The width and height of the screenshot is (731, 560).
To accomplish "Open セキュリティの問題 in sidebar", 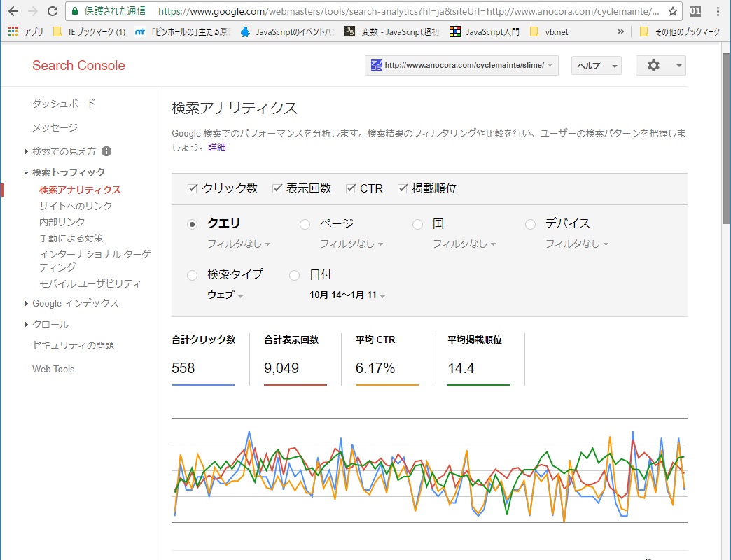I will click(x=74, y=345).
